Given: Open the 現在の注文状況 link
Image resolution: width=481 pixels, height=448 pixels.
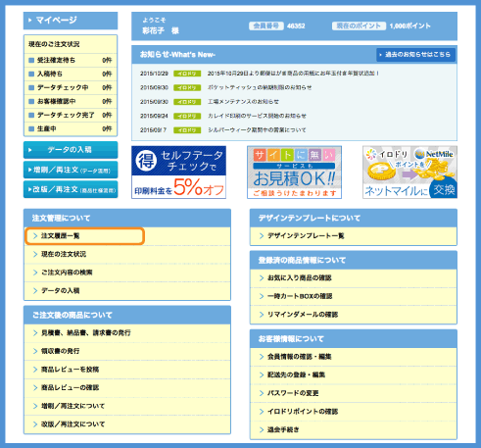Looking at the screenshot, I should point(64,254).
